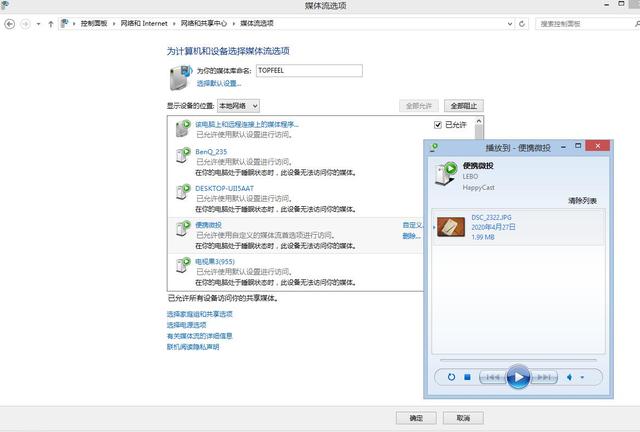
Task: Click the 便携微投 device icon in the list
Action: pyautogui.click(x=183, y=228)
